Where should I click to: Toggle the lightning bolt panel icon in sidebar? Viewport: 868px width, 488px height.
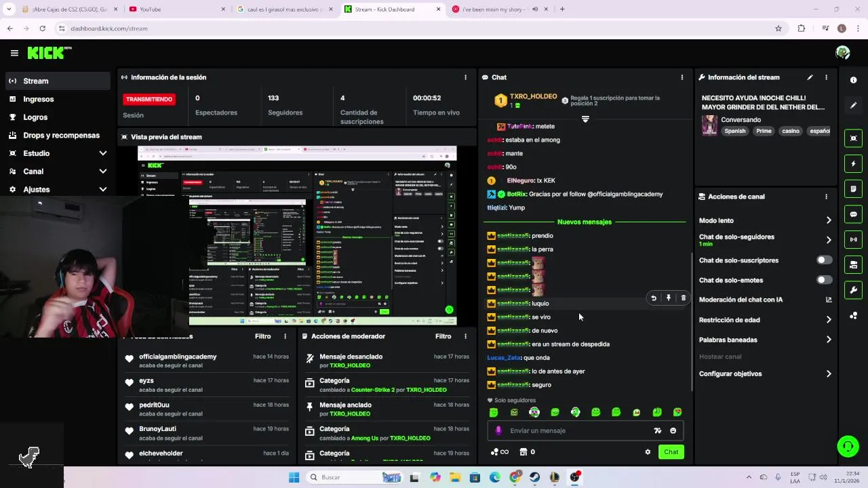click(x=854, y=163)
